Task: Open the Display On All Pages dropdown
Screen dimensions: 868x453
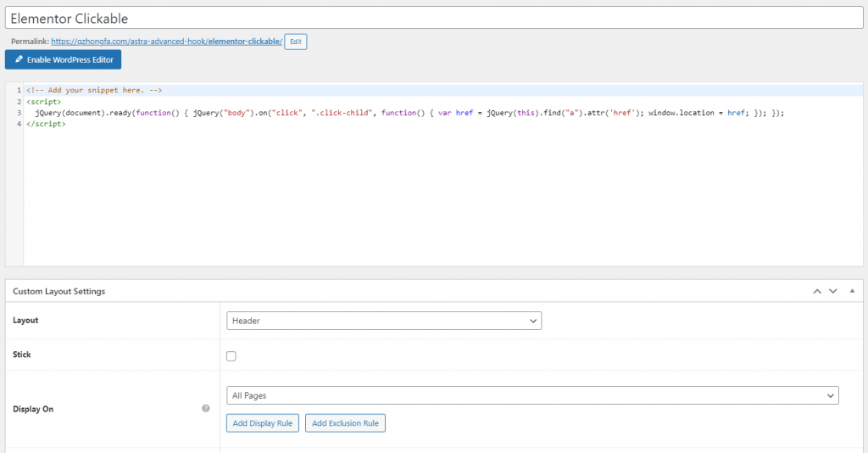Action: click(532, 395)
